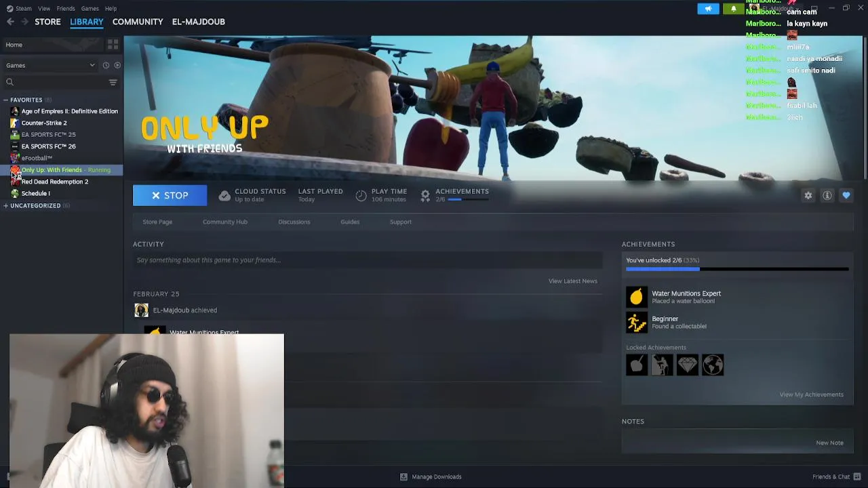
Task: Open Friends & Chat icon
Action: 857,476
